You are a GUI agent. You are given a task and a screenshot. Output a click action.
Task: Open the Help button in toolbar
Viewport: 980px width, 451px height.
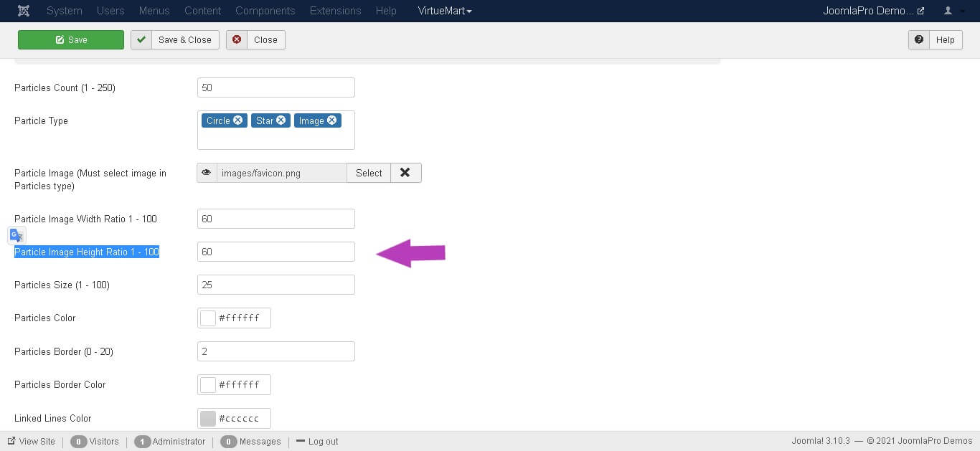(936, 39)
